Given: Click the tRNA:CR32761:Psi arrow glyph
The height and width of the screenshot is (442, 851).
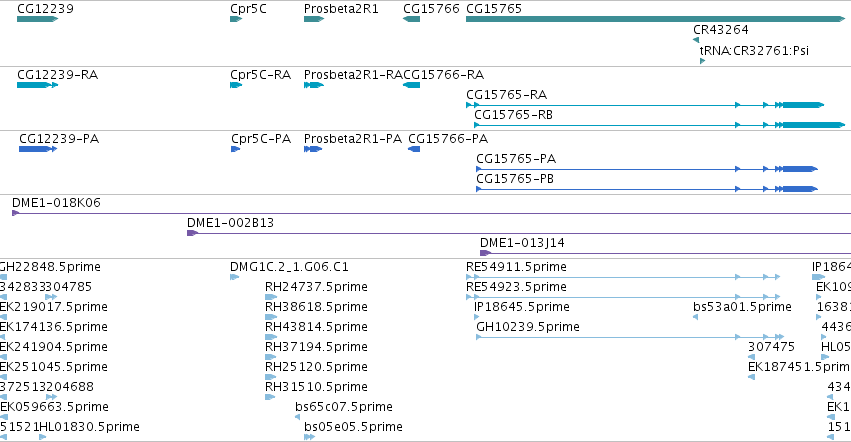Looking at the screenshot, I should click(702, 61).
